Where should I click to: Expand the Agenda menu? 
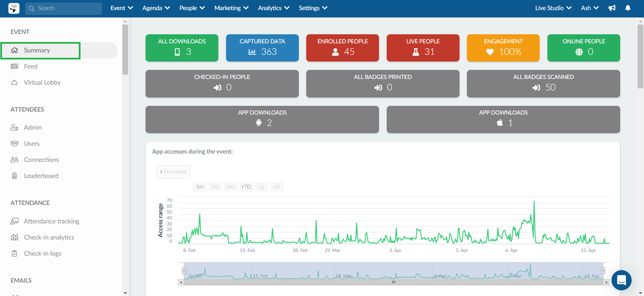[x=156, y=8]
